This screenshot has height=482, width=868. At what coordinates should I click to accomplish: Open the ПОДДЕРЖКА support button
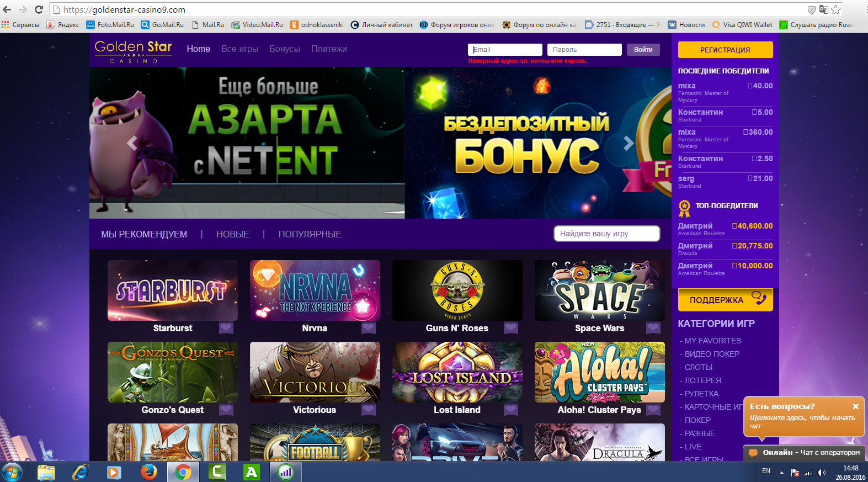pos(726,300)
